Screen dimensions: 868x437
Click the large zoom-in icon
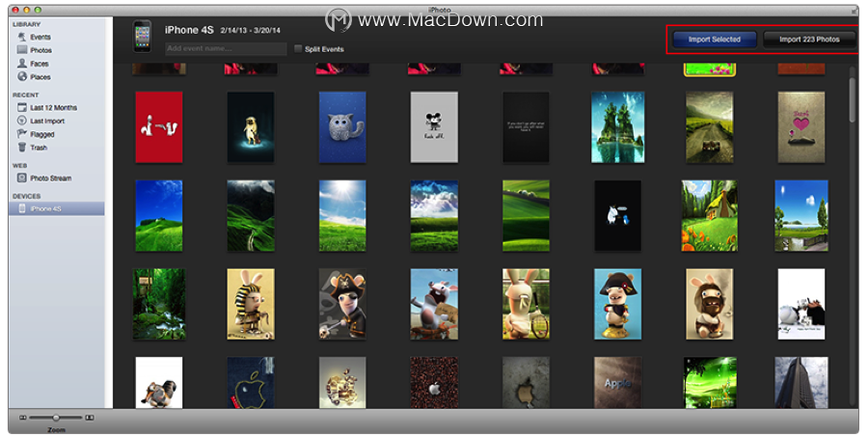(90, 417)
